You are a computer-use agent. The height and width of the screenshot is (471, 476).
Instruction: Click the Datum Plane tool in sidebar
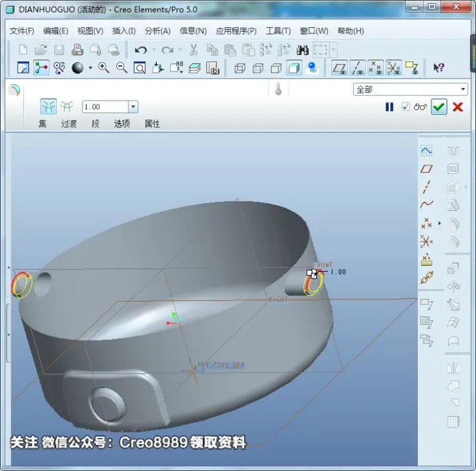click(x=426, y=169)
